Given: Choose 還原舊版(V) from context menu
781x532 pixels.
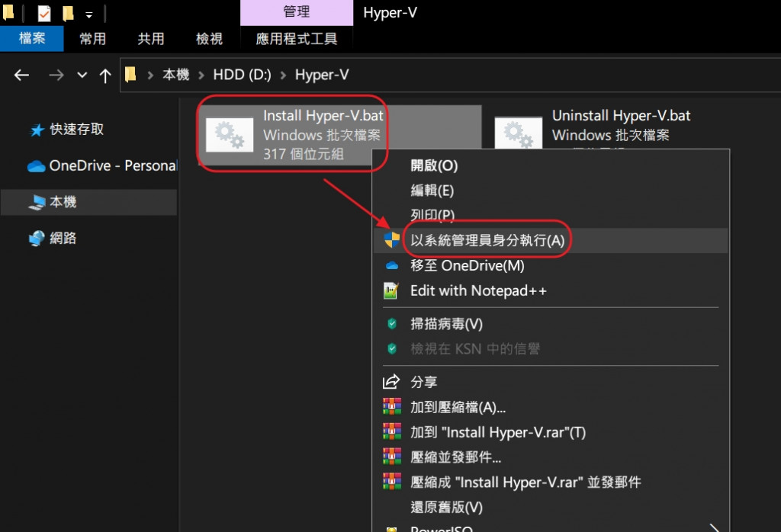Looking at the screenshot, I should pyautogui.click(x=551, y=507).
